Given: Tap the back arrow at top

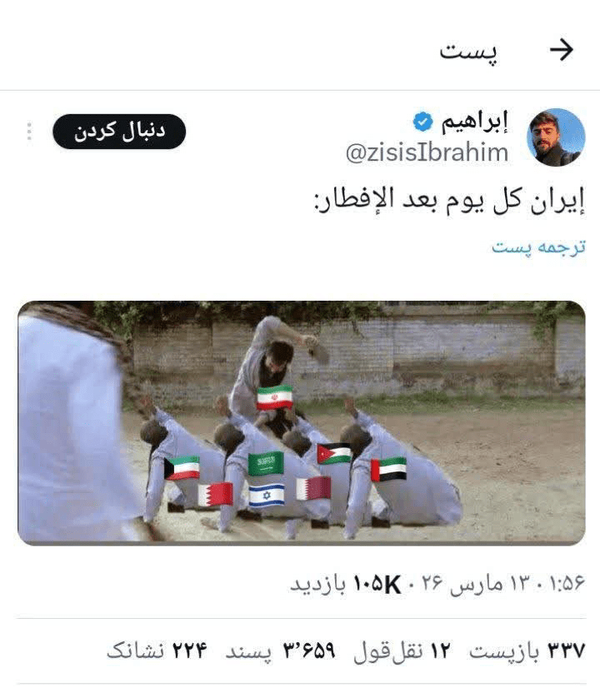Looking at the screenshot, I should 562,50.
